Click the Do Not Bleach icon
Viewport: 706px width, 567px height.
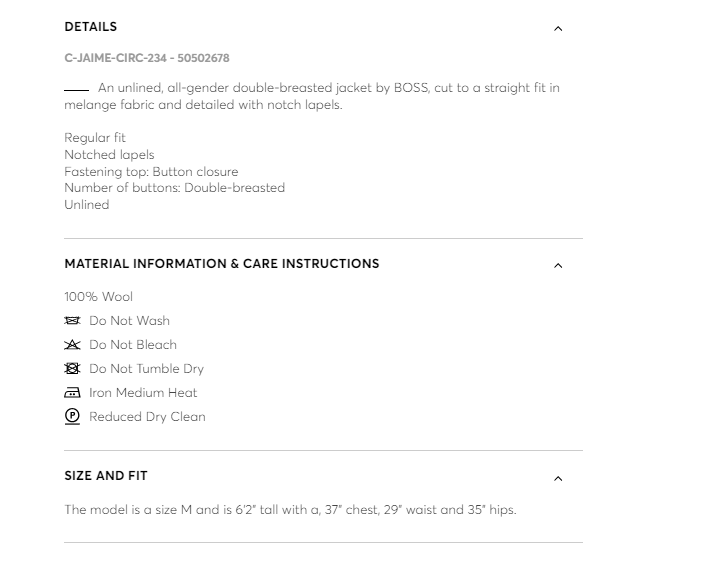point(72,345)
